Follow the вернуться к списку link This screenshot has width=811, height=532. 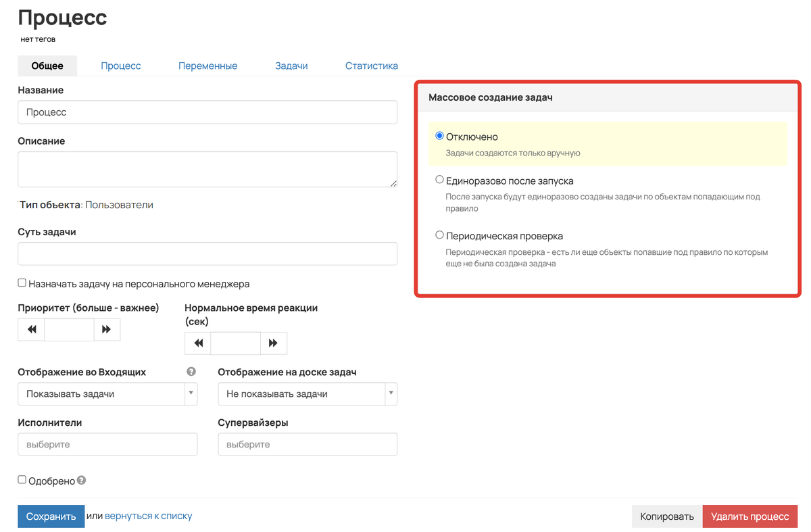point(149,516)
